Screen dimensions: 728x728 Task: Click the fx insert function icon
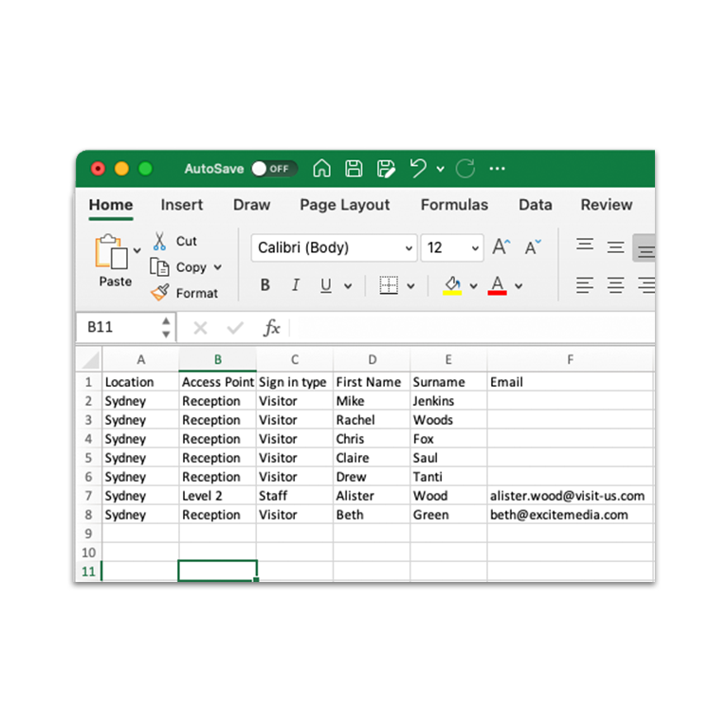coord(272,328)
